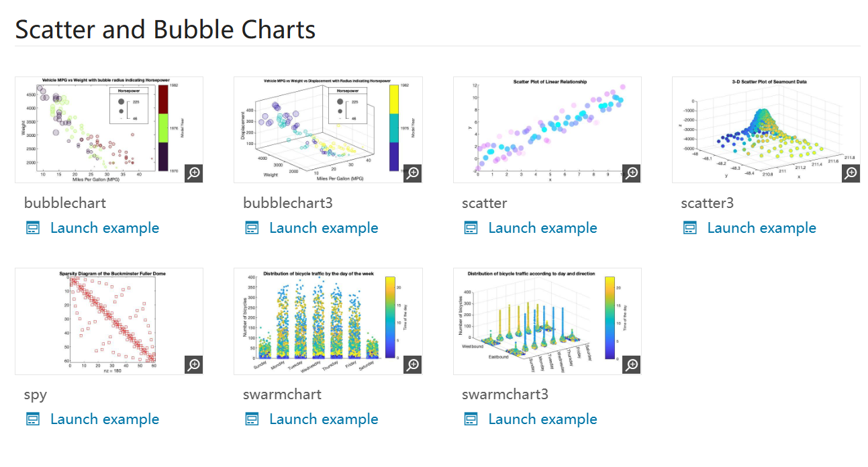Viewport: 868px width, 467px height.
Task: Open Launch example link for swarmchart3
Action: click(x=542, y=419)
